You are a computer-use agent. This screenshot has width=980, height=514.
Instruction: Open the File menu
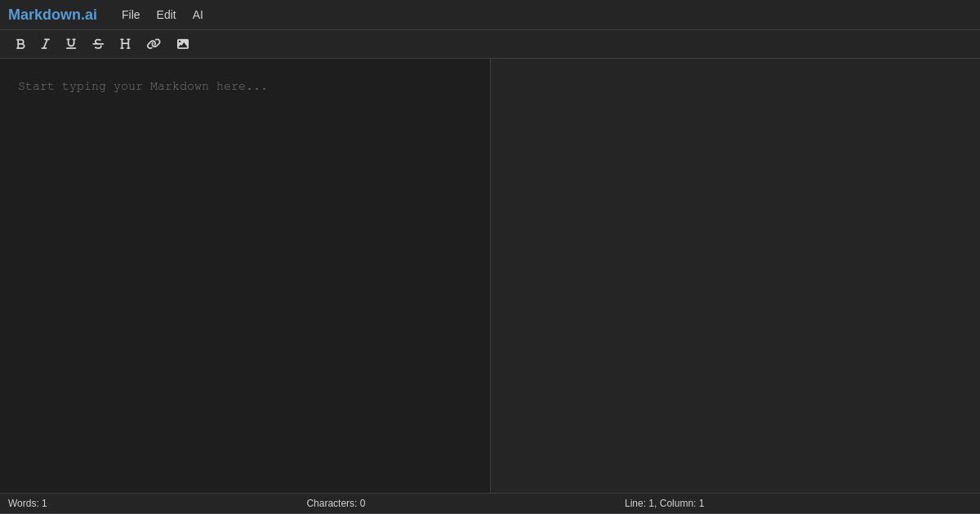coord(131,15)
